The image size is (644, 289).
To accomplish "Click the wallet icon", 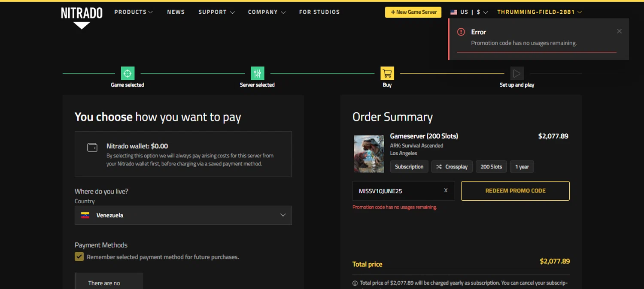I will [92, 148].
